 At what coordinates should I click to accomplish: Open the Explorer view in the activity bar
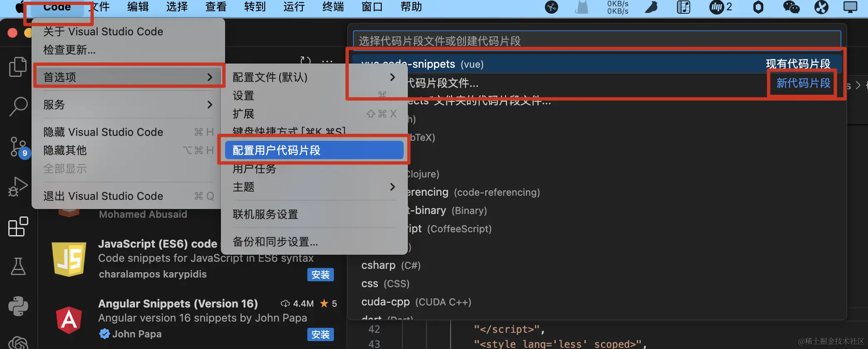(18, 67)
